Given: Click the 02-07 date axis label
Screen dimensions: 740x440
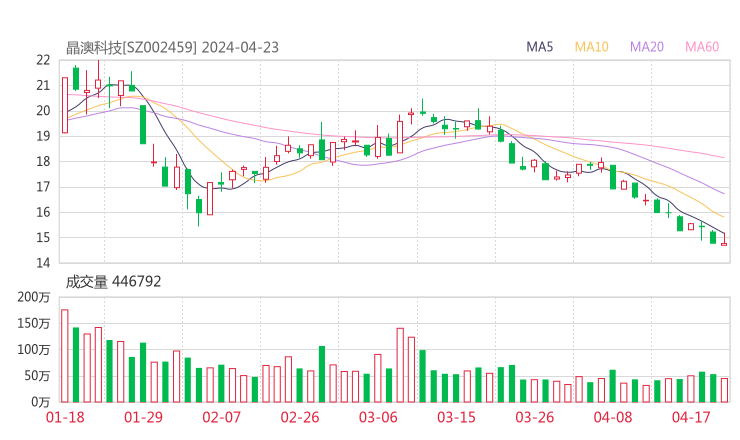Looking at the screenshot, I should pos(221,417).
